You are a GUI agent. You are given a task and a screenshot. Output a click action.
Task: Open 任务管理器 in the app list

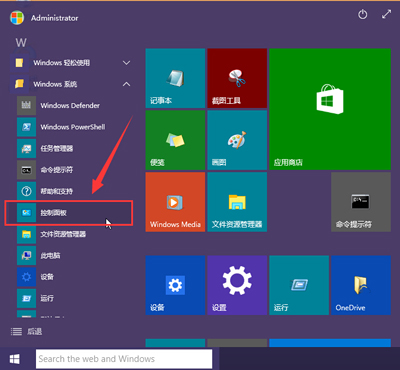(x=70, y=148)
